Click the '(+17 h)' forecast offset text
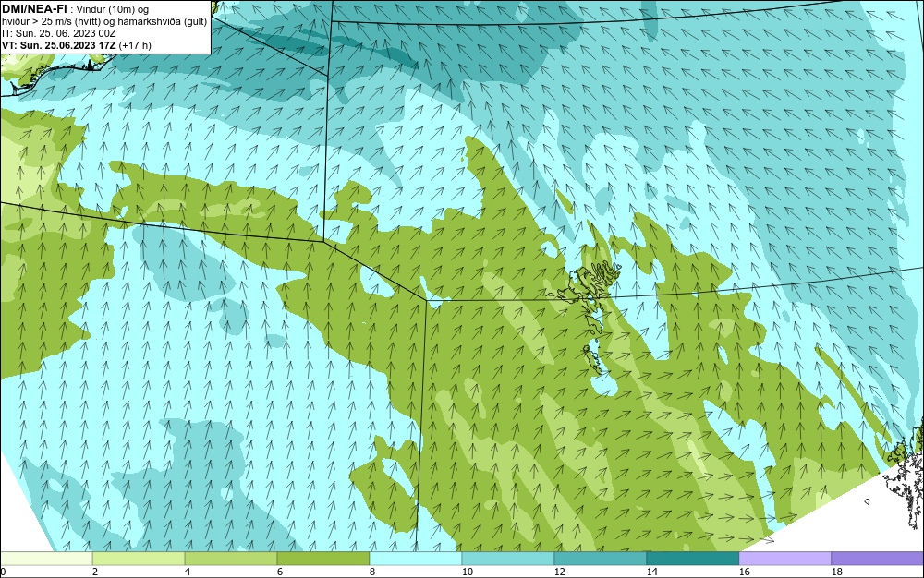This screenshot has width=924, height=578. 135,45
